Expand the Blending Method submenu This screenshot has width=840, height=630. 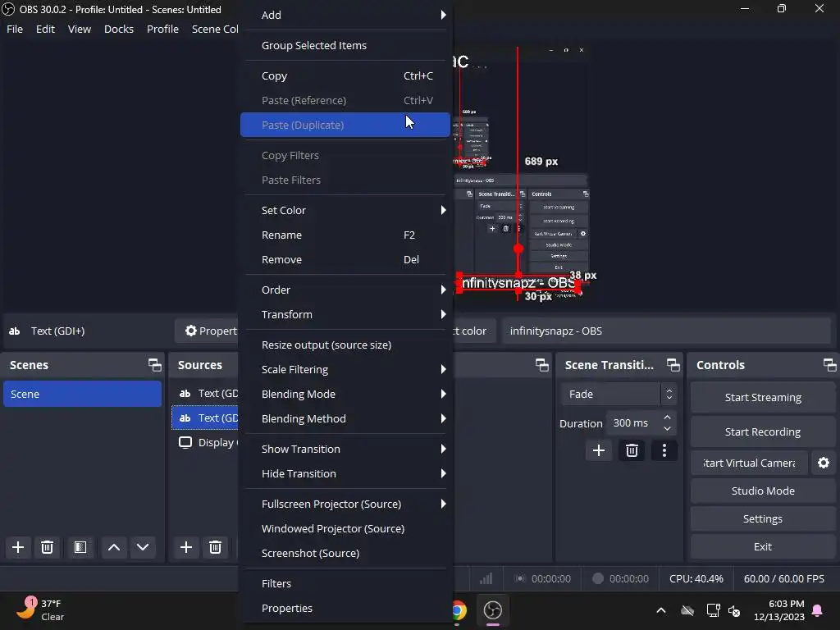coord(345,419)
